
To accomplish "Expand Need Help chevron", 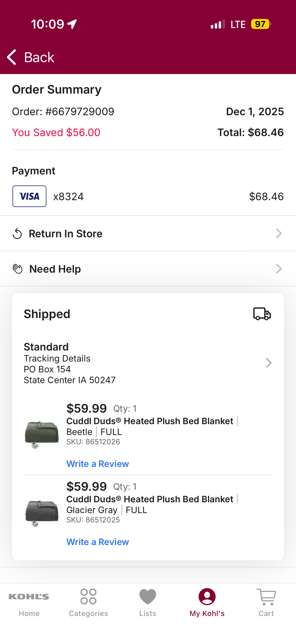I will pos(279,269).
